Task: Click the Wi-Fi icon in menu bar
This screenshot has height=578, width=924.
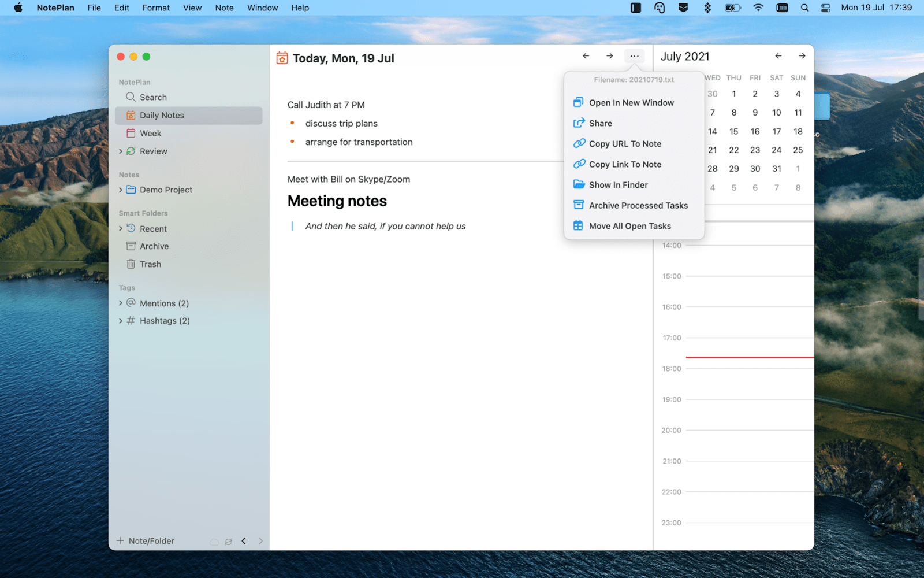Action: (758, 8)
